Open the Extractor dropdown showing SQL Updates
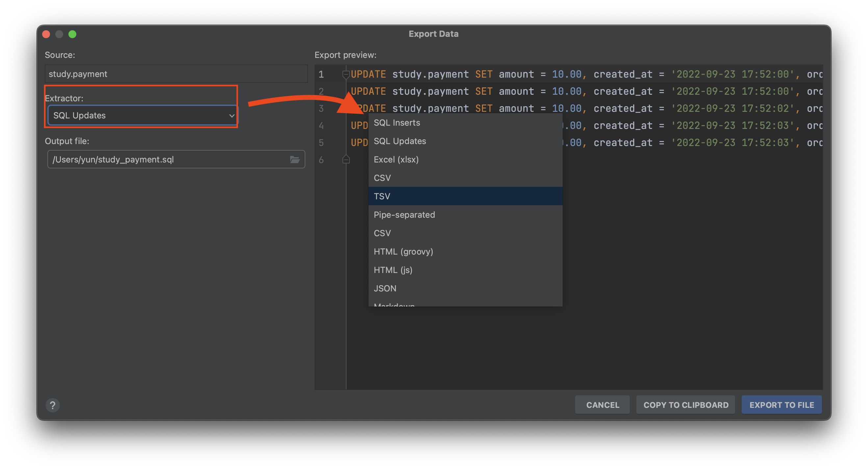Viewport: 868px width, 469px height. point(142,115)
